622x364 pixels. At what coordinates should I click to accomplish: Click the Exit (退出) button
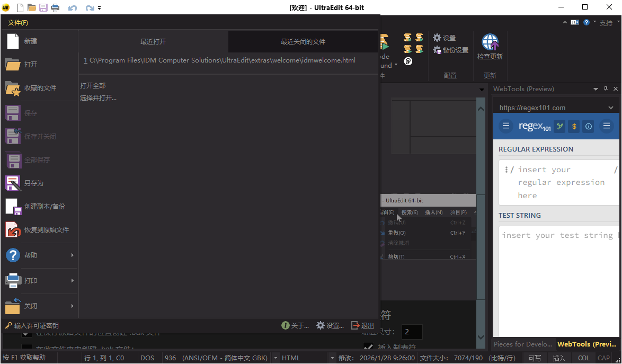coord(363,326)
